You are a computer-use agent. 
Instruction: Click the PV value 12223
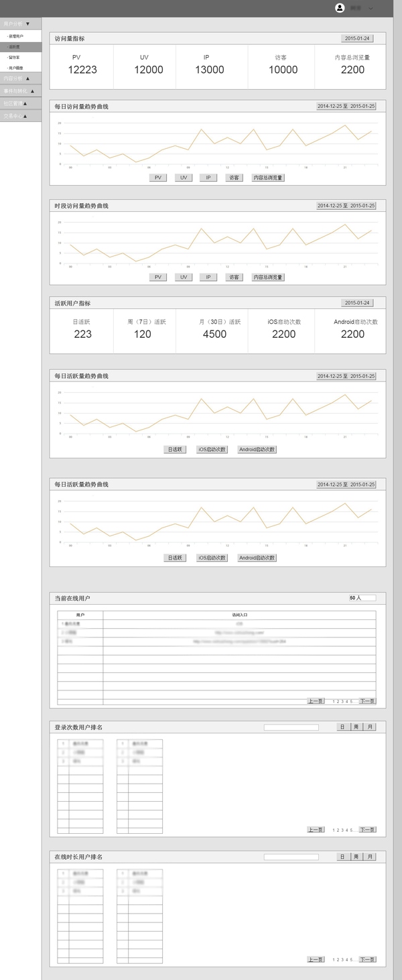coord(82,70)
